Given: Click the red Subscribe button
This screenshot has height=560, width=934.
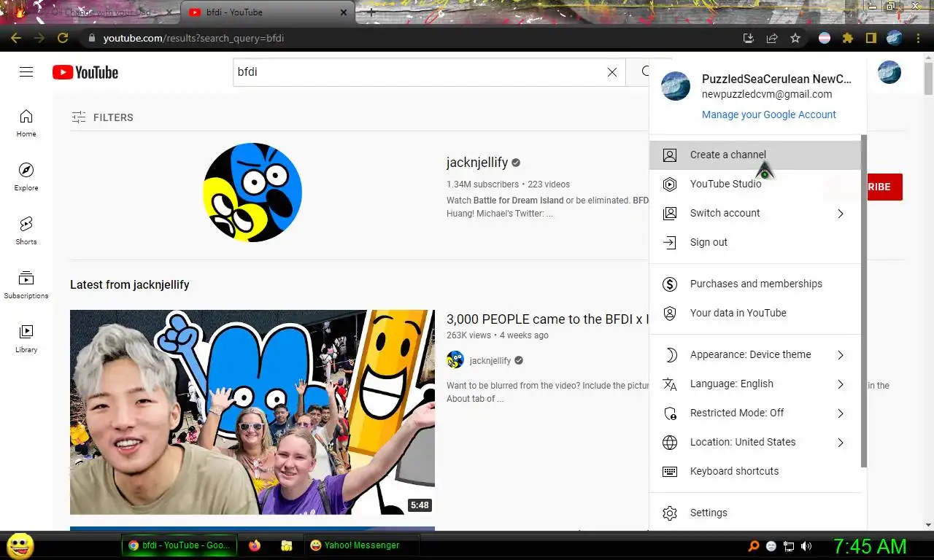Looking at the screenshot, I should coord(884,187).
